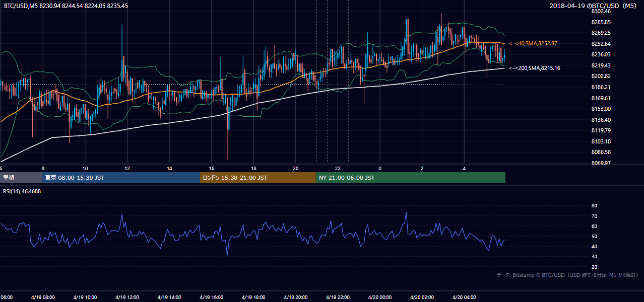Image resolution: width=644 pixels, height=302 pixels.
Task: Click price axis value 8202.82
Action: (x=601, y=76)
